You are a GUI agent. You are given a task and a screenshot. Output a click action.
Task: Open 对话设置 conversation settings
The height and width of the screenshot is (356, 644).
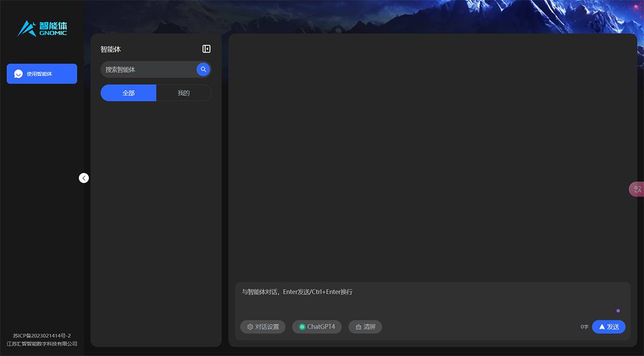click(x=263, y=327)
